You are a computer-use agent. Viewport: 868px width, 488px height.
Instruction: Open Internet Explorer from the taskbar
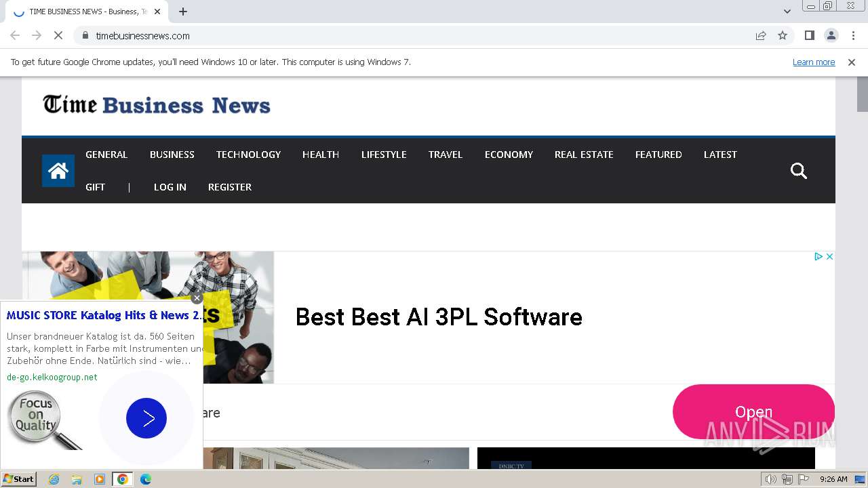pyautogui.click(x=54, y=479)
